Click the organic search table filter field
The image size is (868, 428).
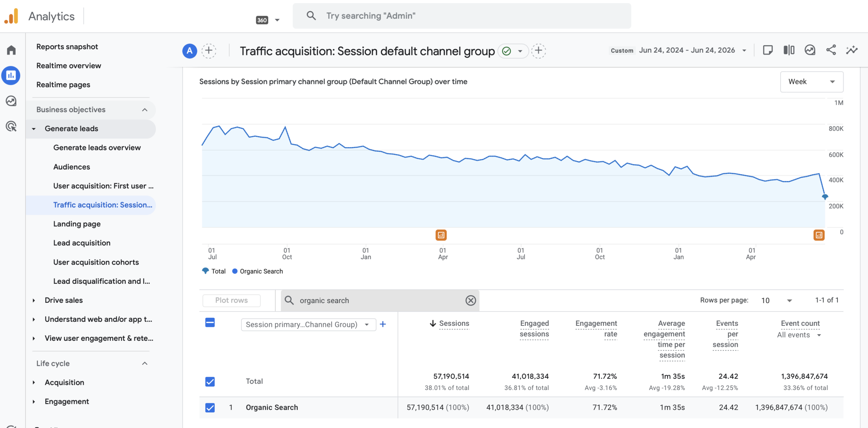[x=380, y=300]
